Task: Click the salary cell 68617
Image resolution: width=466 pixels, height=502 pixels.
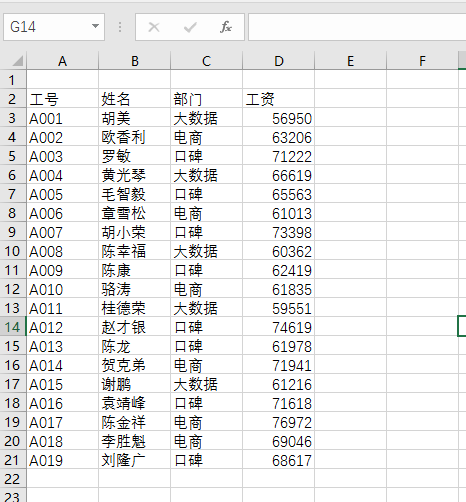Action: point(279,459)
